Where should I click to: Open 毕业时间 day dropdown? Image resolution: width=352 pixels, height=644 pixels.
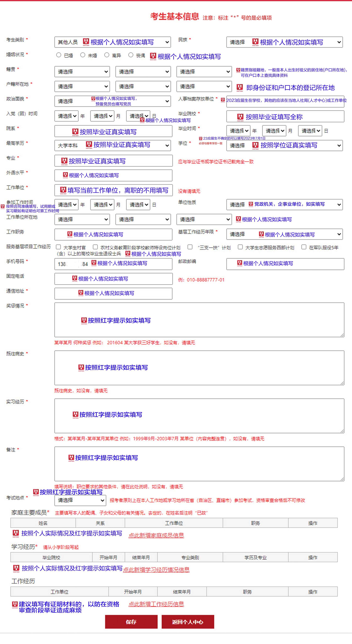(310, 131)
